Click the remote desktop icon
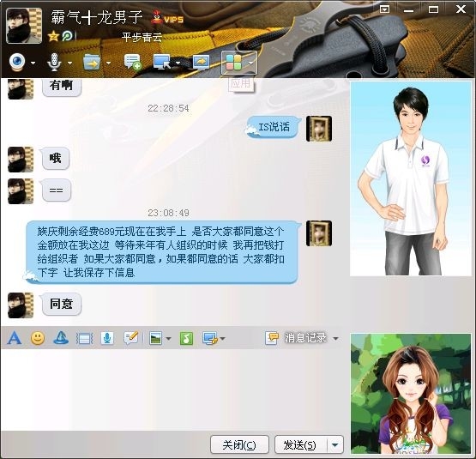This screenshot has height=459, width=476. pyautogui.click(x=162, y=63)
